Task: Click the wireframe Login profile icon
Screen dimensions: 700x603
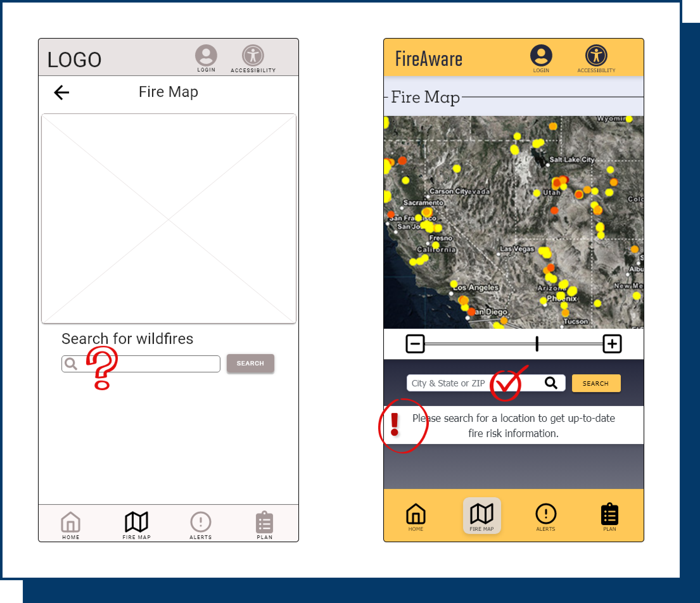Action: tap(206, 55)
